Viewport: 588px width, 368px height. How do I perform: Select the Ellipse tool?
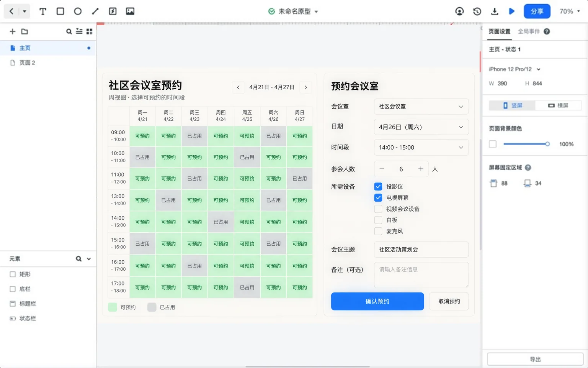tap(78, 11)
